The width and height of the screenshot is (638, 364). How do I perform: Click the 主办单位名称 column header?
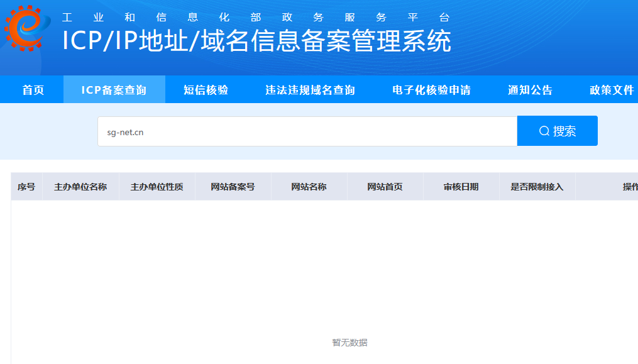(x=80, y=185)
